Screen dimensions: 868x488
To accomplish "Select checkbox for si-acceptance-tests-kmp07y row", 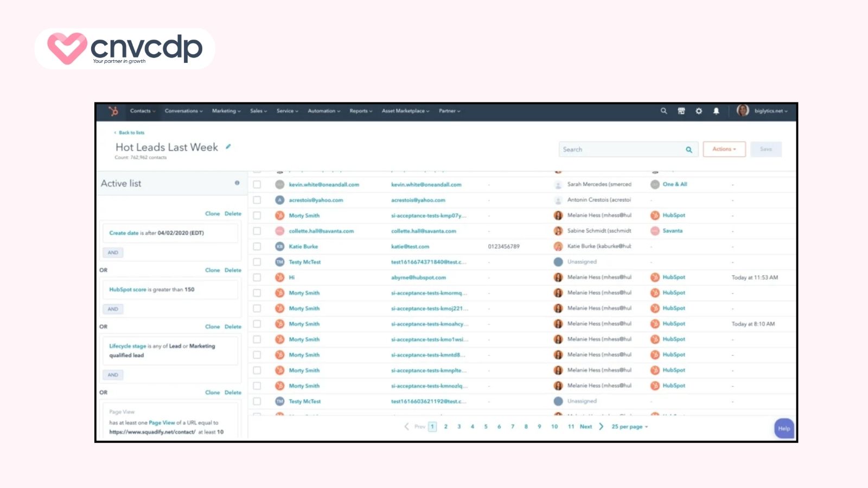I will pos(257,215).
